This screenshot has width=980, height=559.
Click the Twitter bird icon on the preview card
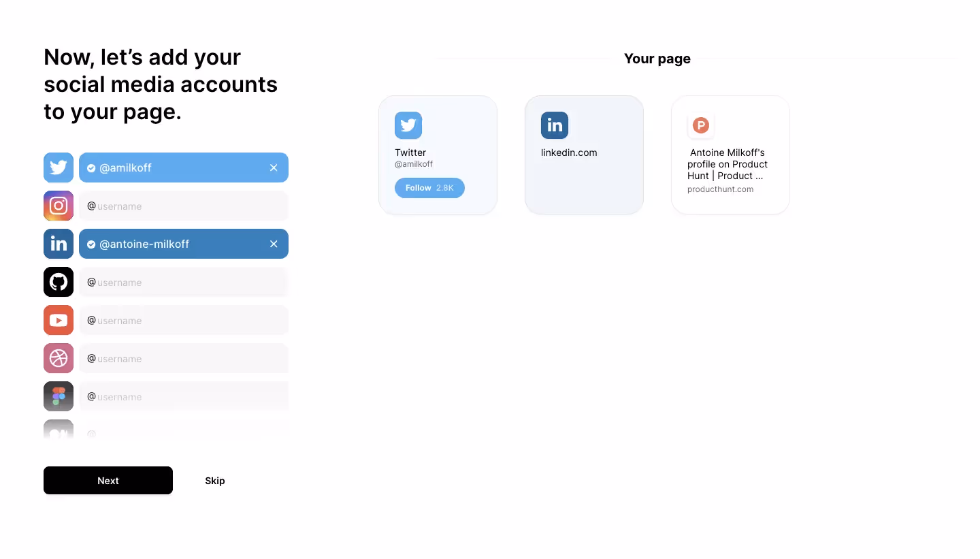pyautogui.click(x=408, y=125)
